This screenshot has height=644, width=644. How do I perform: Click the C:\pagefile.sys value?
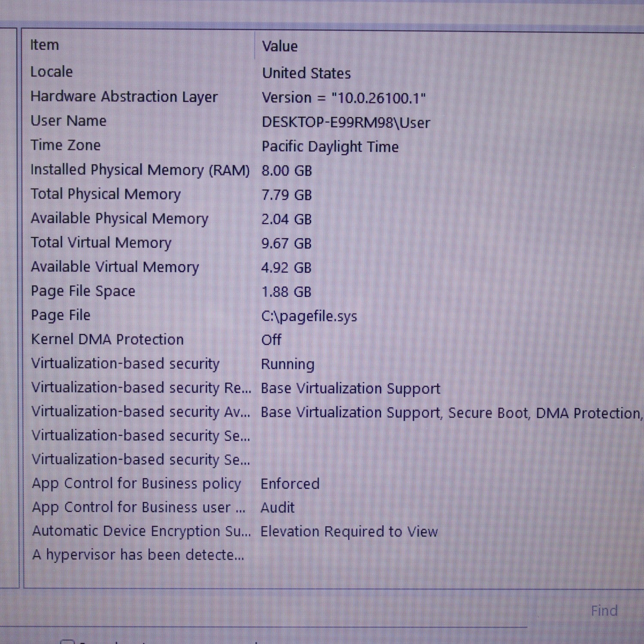pyautogui.click(x=309, y=316)
